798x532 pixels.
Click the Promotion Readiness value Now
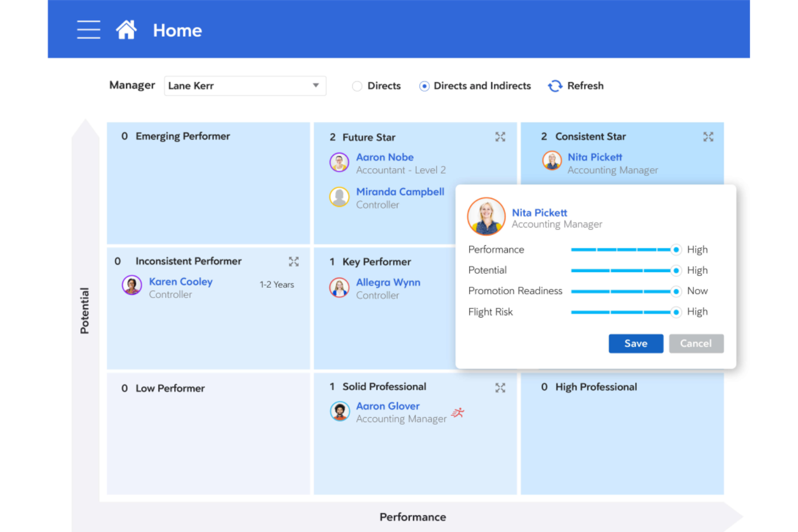[697, 291]
